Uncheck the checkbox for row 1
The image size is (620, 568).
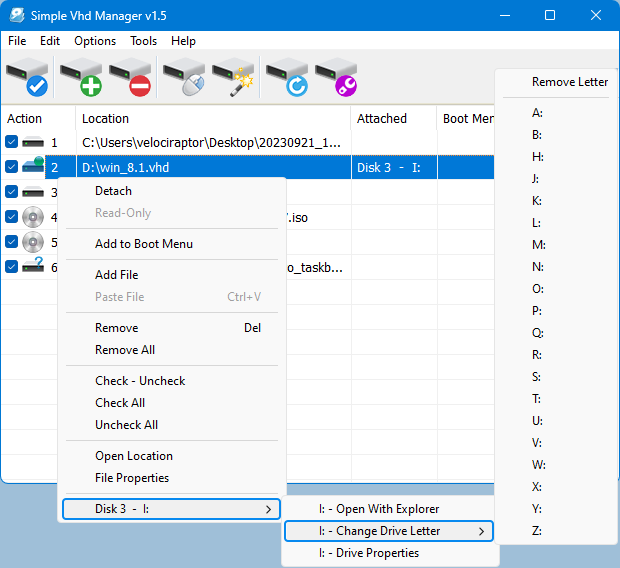(12, 143)
